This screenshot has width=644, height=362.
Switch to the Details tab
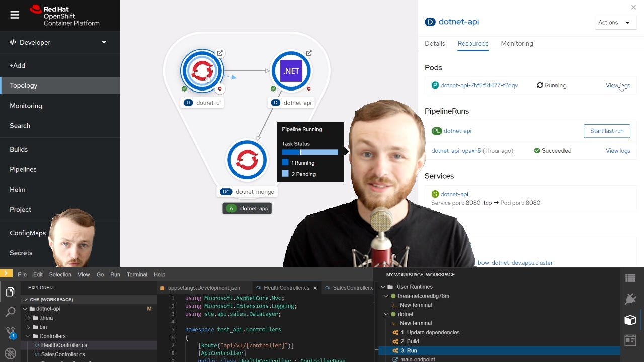435,43
